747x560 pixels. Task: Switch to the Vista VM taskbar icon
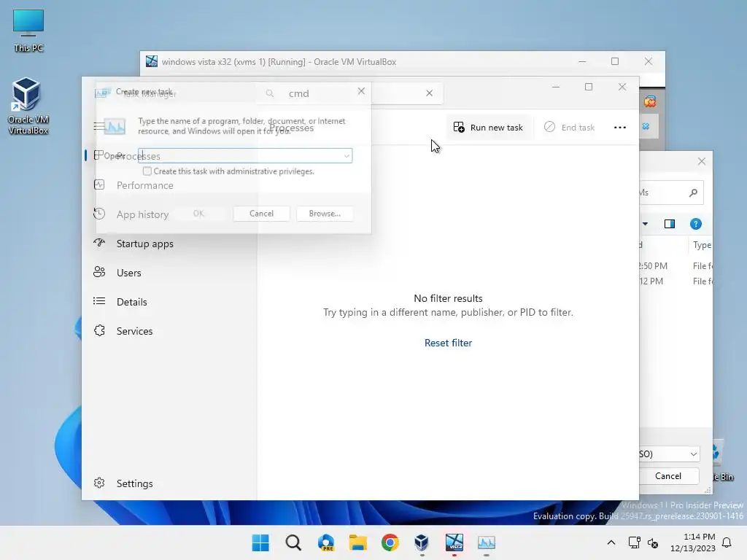(454, 542)
